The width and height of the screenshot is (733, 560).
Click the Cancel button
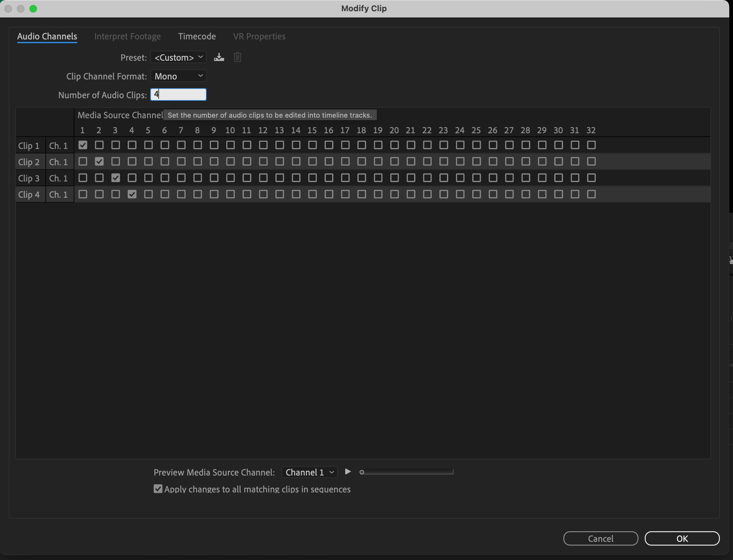coord(600,538)
